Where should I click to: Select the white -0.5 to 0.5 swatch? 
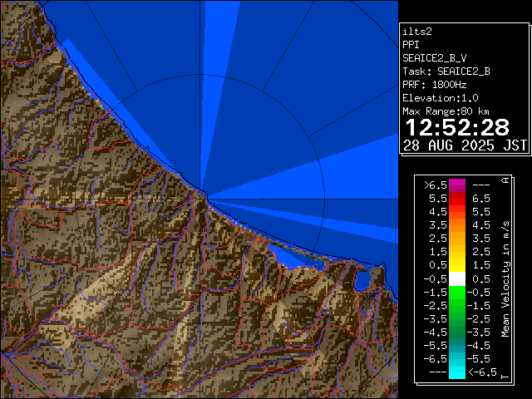pyautogui.click(x=456, y=279)
